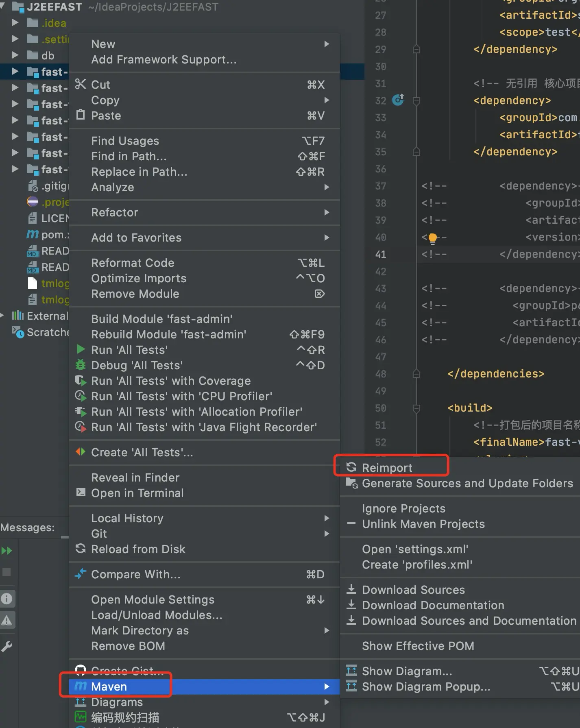Select Show Effective POM

point(418,646)
